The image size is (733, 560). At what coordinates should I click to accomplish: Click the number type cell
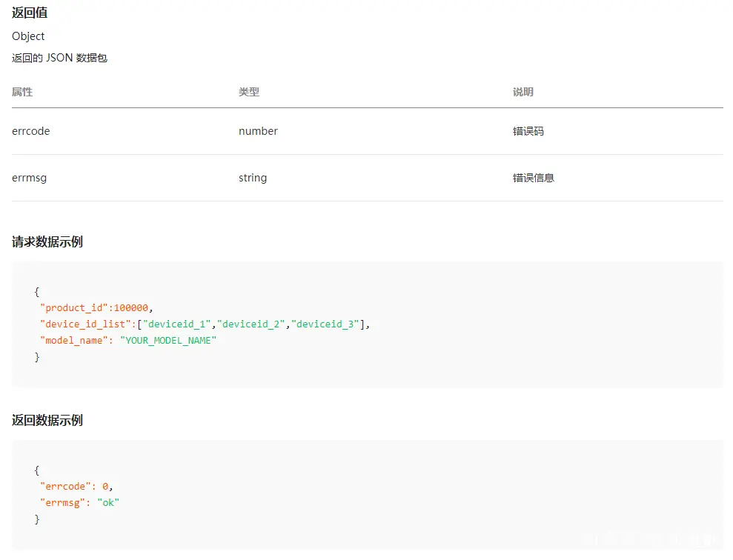tap(258, 131)
